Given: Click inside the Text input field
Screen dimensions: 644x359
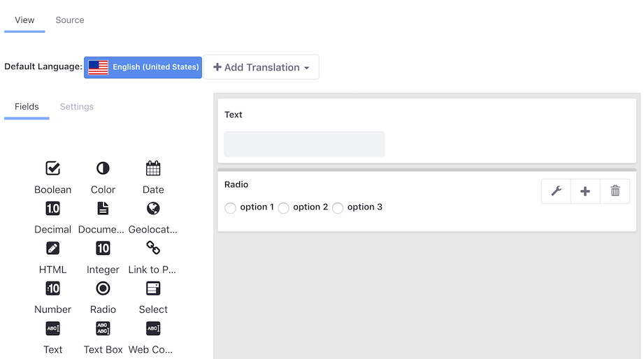Looking at the screenshot, I should pyautogui.click(x=304, y=144).
